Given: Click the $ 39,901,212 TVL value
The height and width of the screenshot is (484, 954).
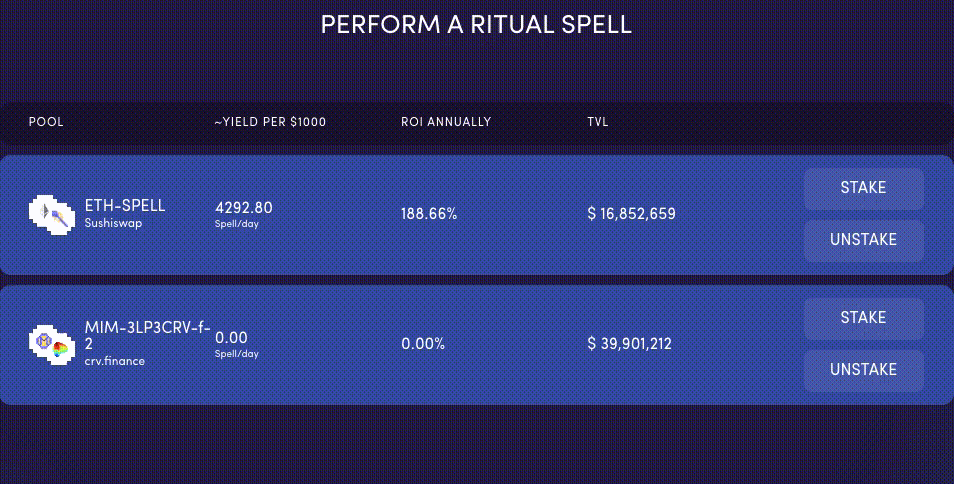Looking at the screenshot, I should (629, 344).
